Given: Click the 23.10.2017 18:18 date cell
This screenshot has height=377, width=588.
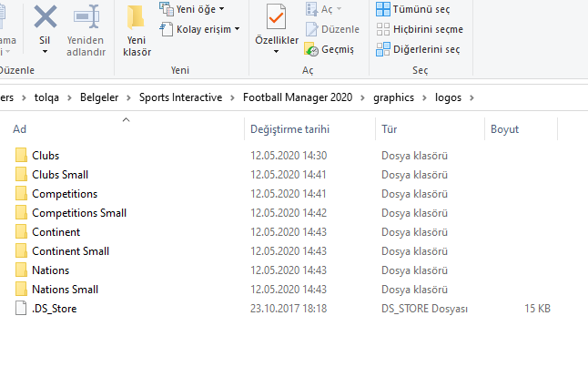Looking at the screenshot, I should (x=289, y=309).
